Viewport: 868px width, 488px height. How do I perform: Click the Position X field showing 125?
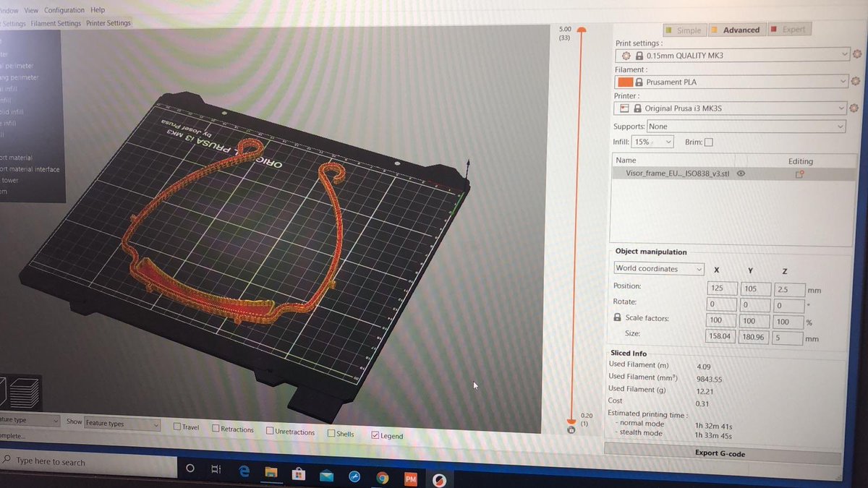[721, 288]
